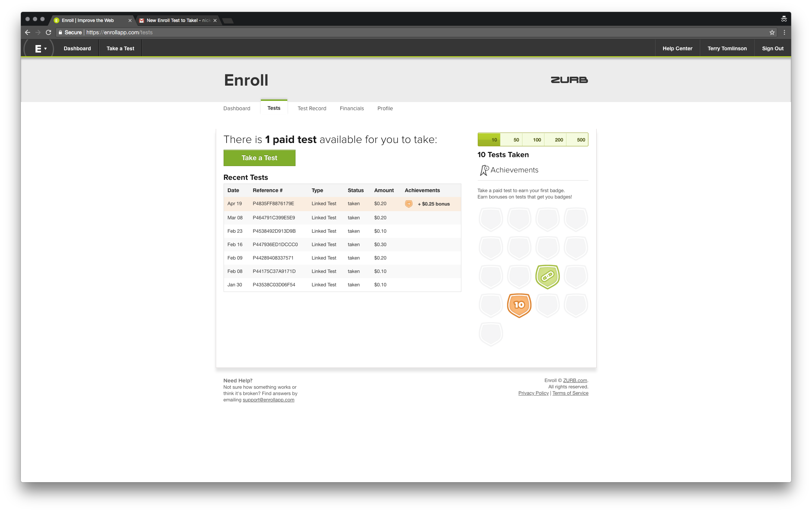Click reference P43538C03D06F54
The height and width of the screenshot is (512, 812).
point(274,285)
